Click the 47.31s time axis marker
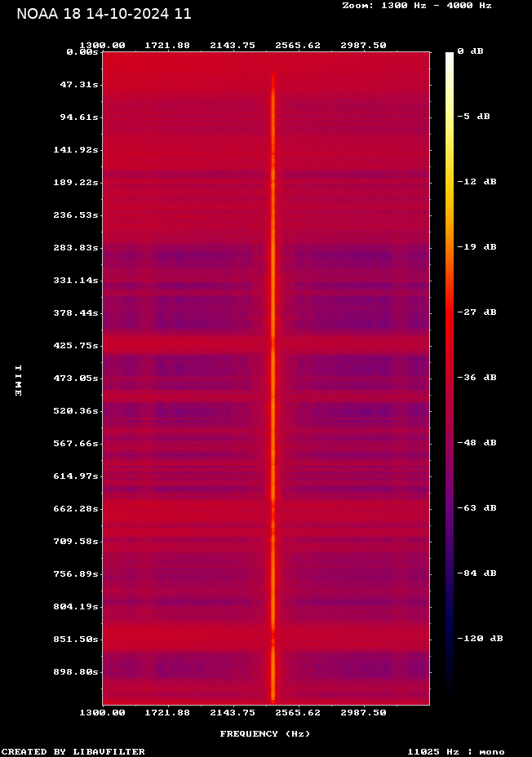532x757 pixels. coord(79,84)
